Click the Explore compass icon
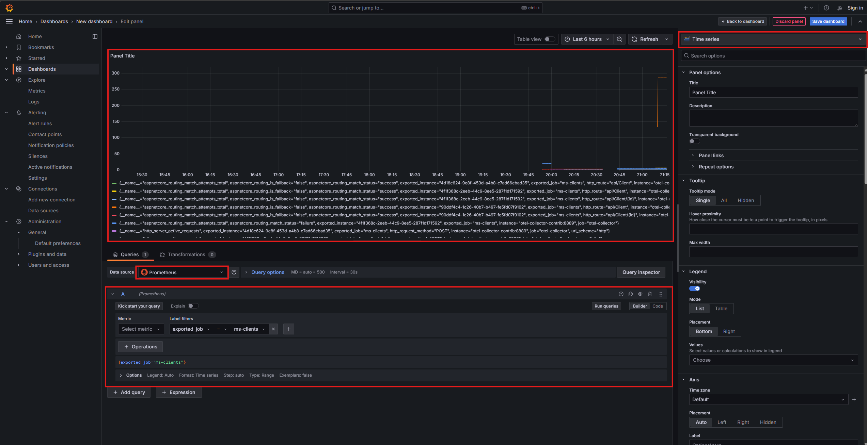 [x=19, y=80]
